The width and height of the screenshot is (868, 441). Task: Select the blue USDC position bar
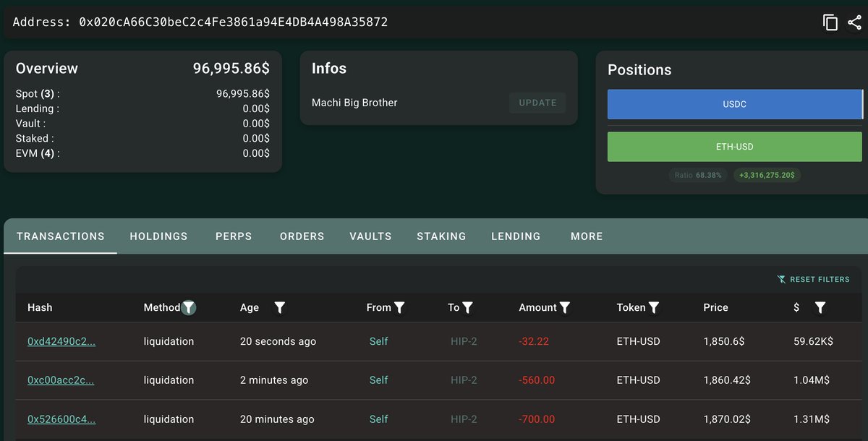pyautogui.click(x=735, y=104)
